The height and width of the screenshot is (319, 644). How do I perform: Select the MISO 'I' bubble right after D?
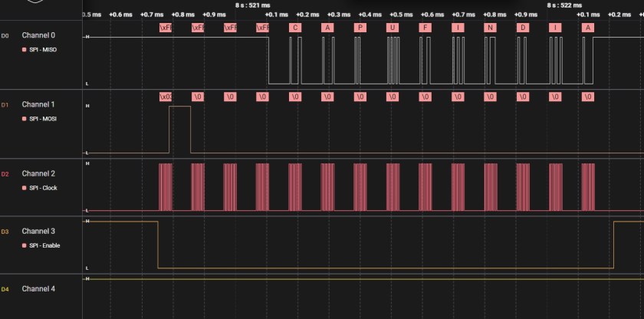[x=555, y=28]
